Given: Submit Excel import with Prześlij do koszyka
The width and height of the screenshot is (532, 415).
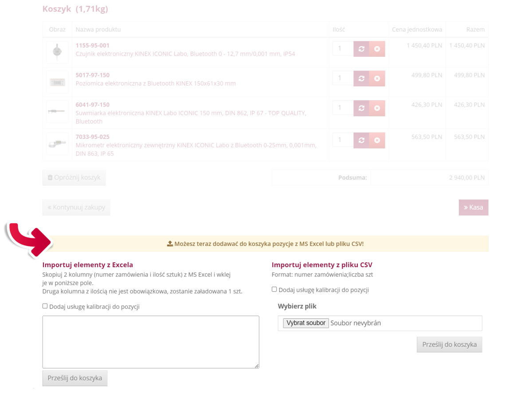Looking at the screenshot, I should tap(75, 378).
